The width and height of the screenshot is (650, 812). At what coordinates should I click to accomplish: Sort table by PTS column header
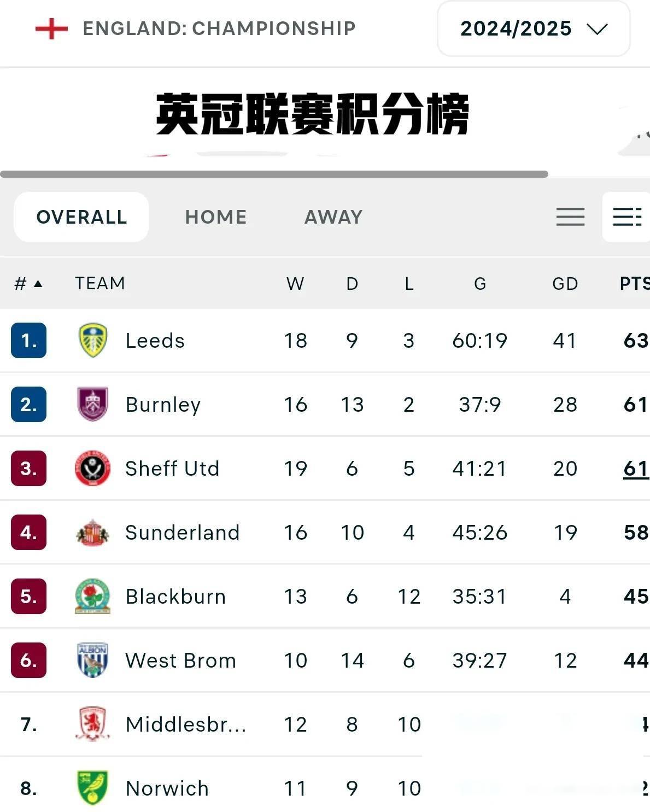(634, 283)
